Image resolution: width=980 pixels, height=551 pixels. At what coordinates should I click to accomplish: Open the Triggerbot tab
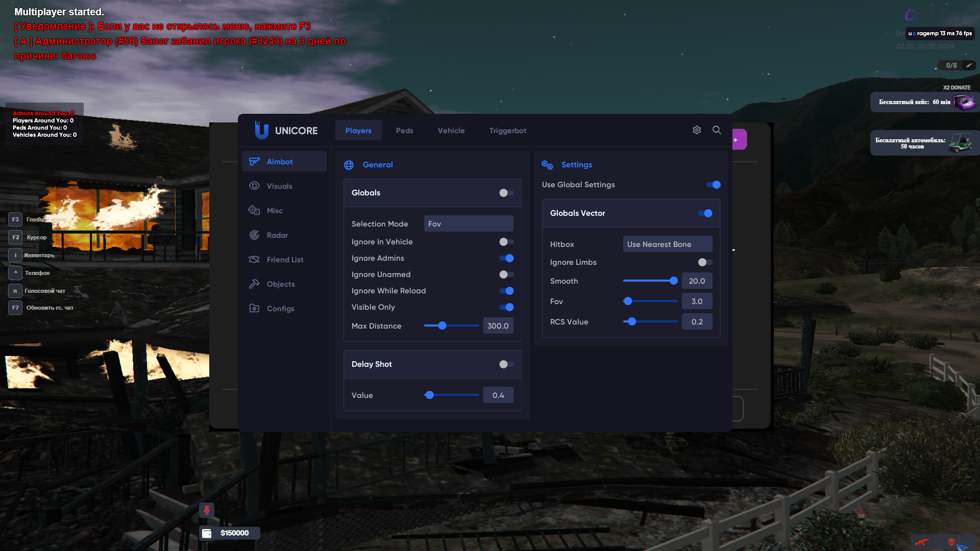pos(508,130)
